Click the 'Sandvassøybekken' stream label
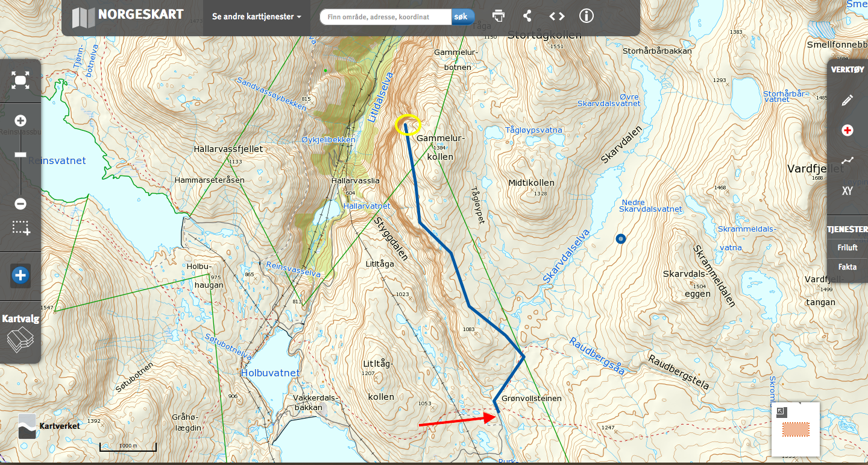 tap(272, 95)
